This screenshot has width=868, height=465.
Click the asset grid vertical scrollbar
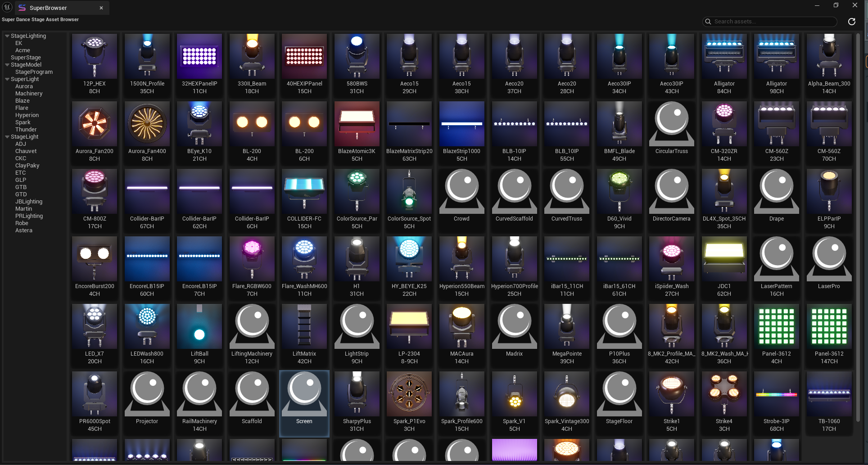pyautogui.click(x=858, y=227)
